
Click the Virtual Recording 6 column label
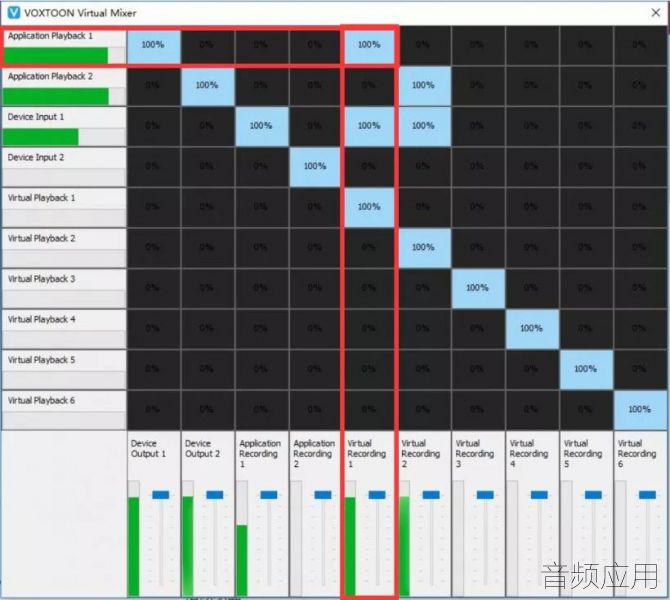pos(637,454)
